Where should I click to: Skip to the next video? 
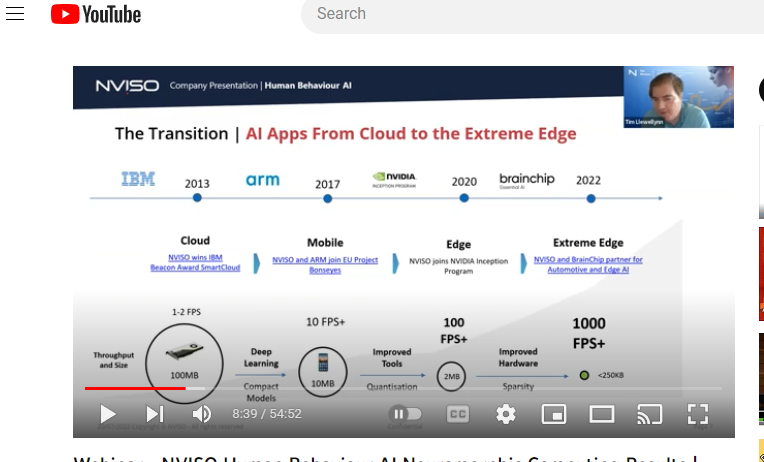coord(155,414)
